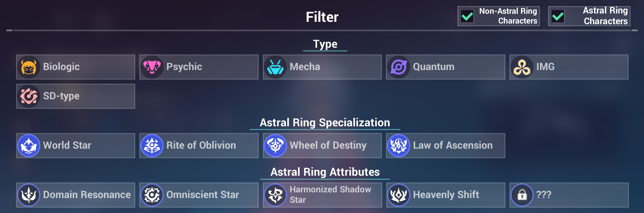Activate the Biologic filter button
This screenshot has height=213, width=644.
[75, 67]
